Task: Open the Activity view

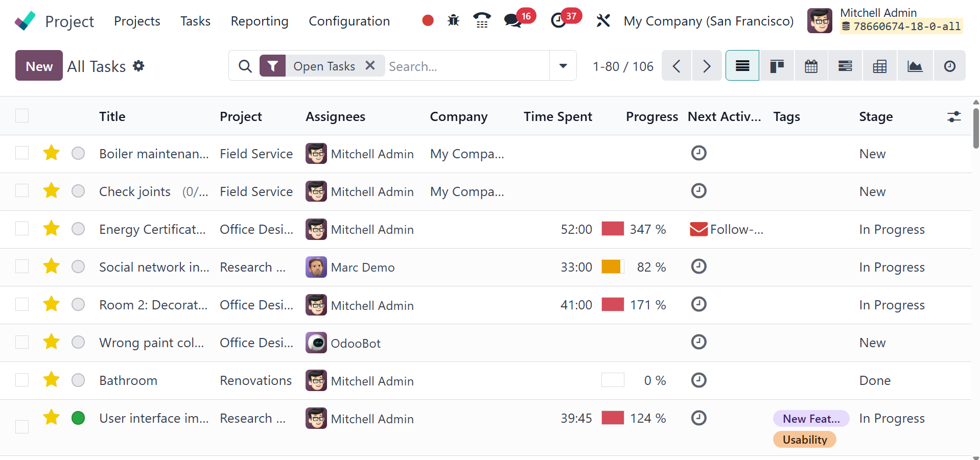Action: coord(949,66)
